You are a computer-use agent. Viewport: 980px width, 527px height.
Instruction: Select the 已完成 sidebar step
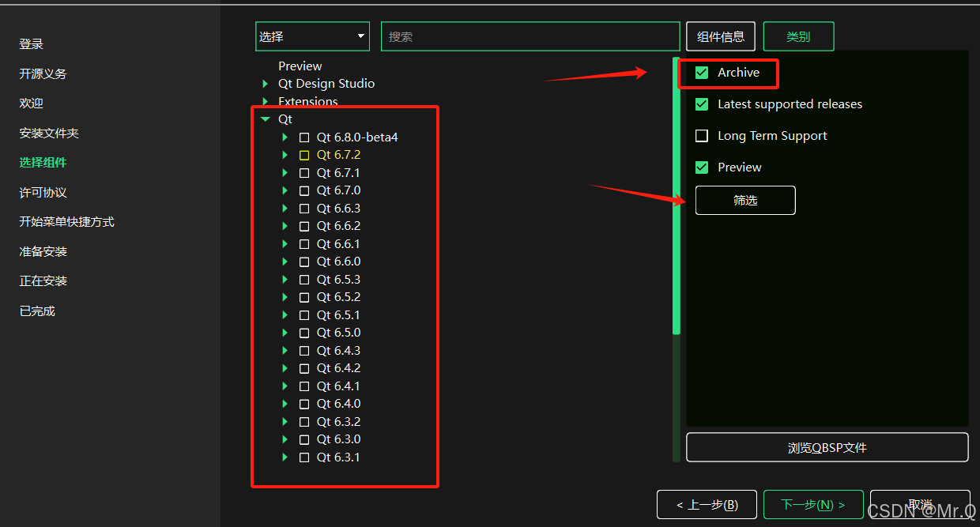37,311
